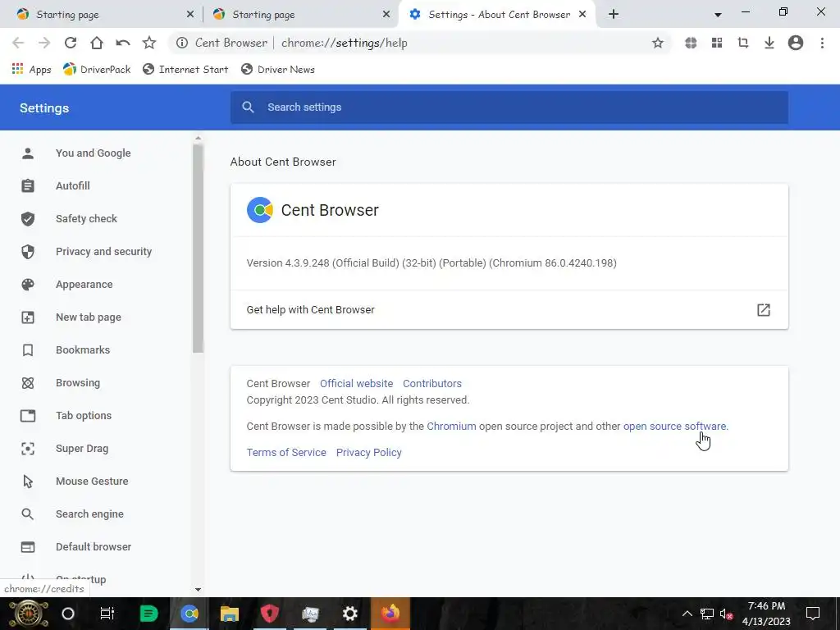Open the Terms of Service link

pyautogui.click(x=286, y=453)
